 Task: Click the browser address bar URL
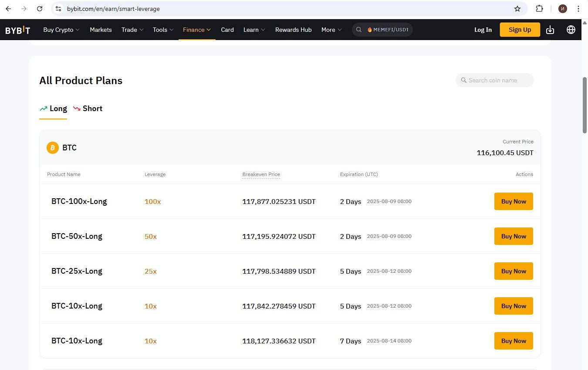coord(113,9)
